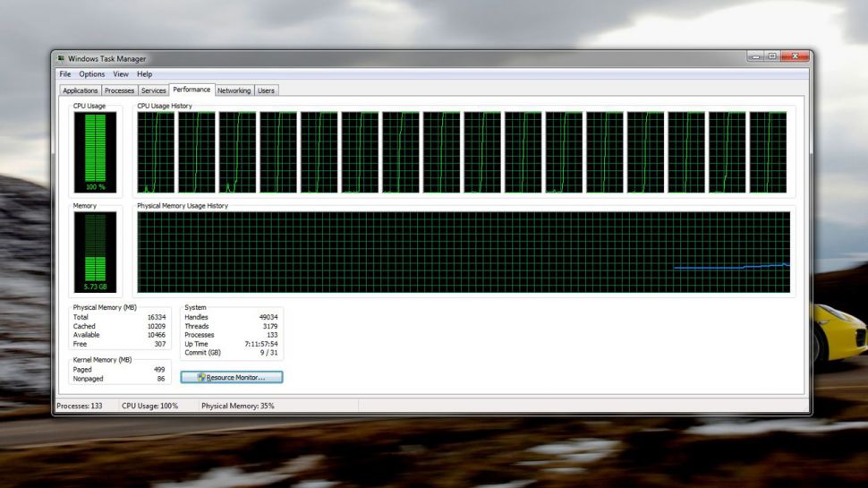Switch to the Applications tab

pos(81,90)
